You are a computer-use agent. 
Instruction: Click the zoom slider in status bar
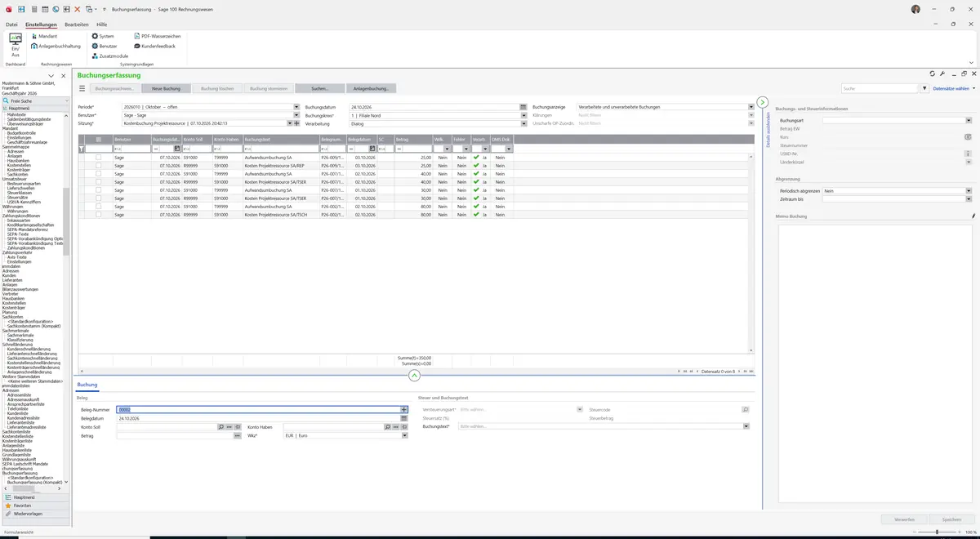[936, 532]
